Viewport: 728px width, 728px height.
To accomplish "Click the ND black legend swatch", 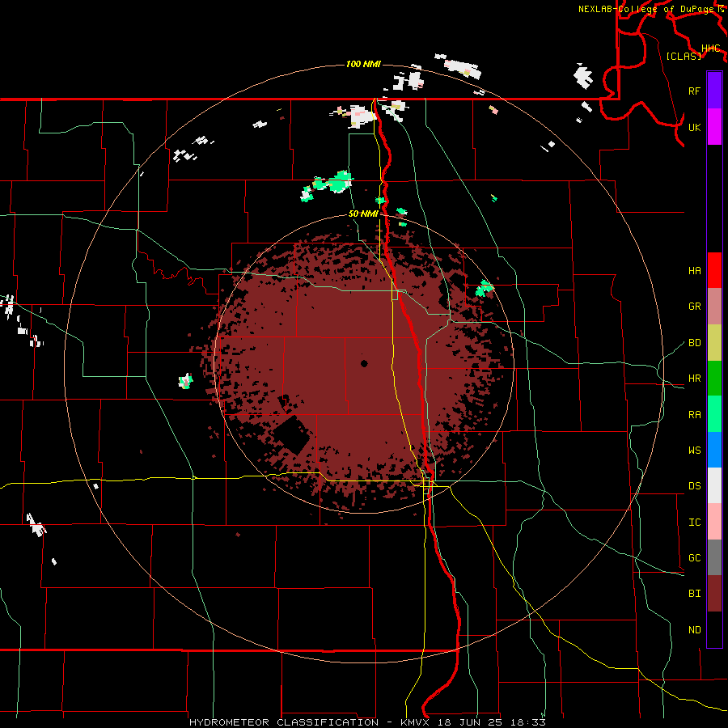I will (714, 629).
